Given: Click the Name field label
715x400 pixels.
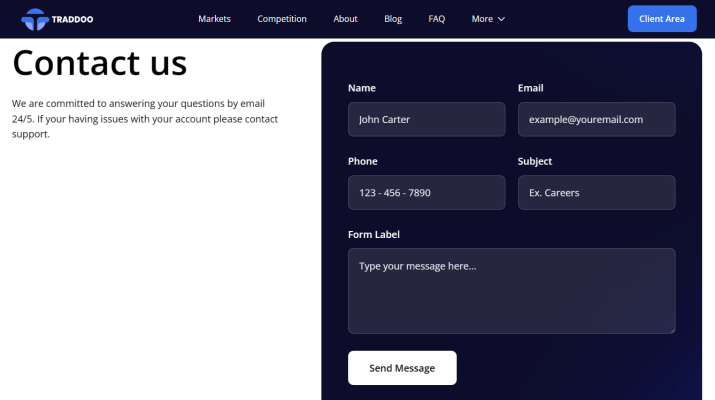Looking at the screenshot, I should [x=362, y=88].
